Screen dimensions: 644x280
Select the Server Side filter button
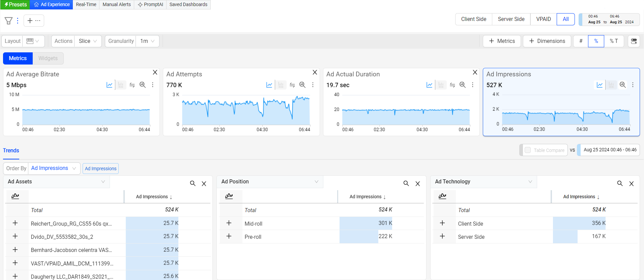point(511,19)
